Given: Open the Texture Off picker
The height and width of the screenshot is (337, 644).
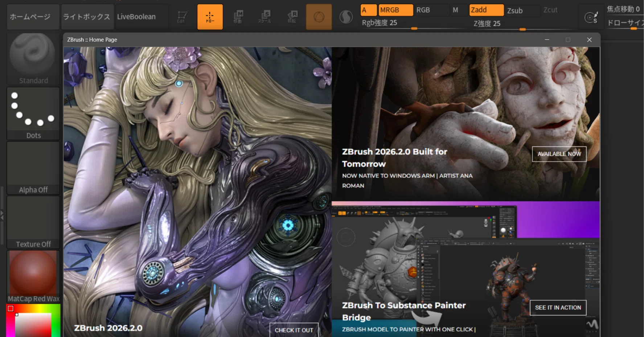Looking at the screenshot, I should tap(33, 222).
